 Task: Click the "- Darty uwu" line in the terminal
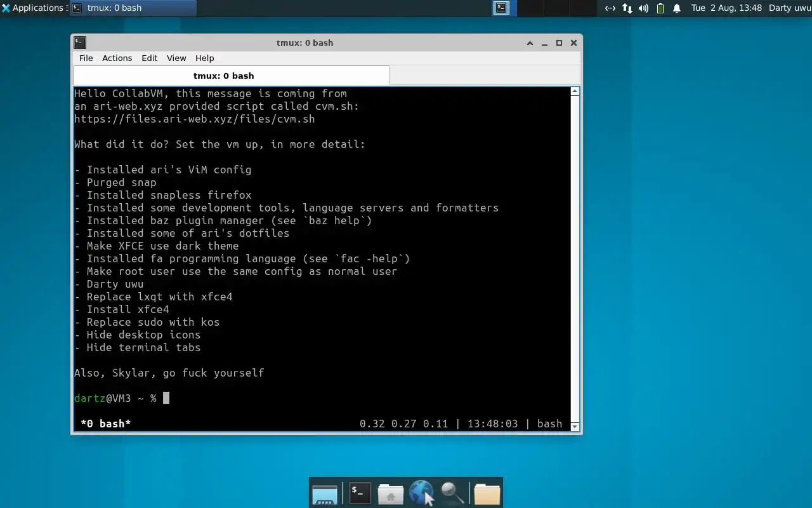pos(108,284)
